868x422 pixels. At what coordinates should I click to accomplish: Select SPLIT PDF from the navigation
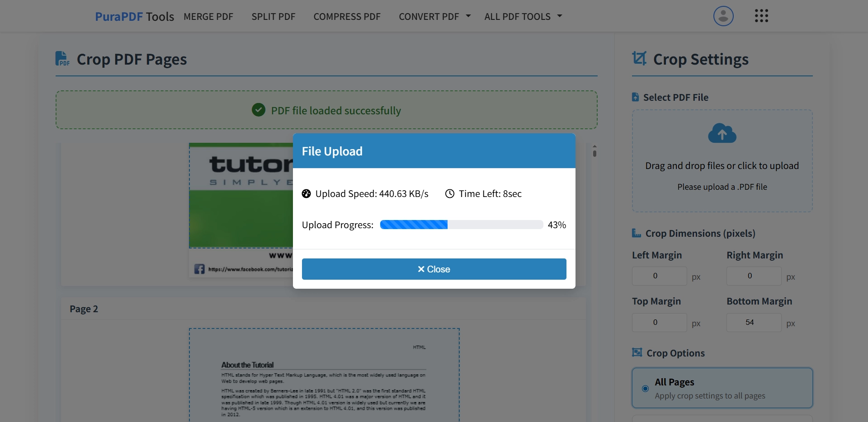(x=273, y=16)
